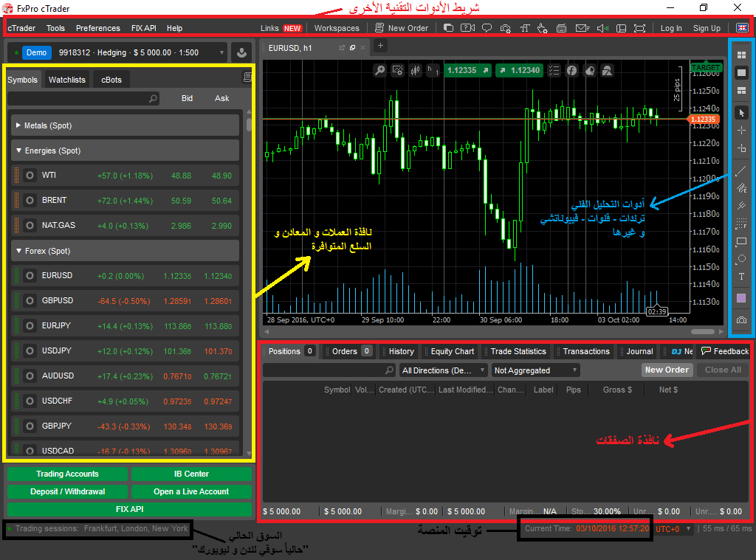The height and width of the screenshot is (560, 756).
Task: Toggle the round button next to BRENT
Action: [x=30, y=200]
